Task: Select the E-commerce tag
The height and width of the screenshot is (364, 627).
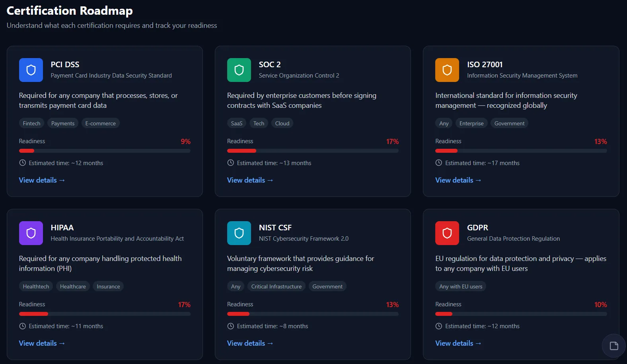Action: tap(101, 123)
